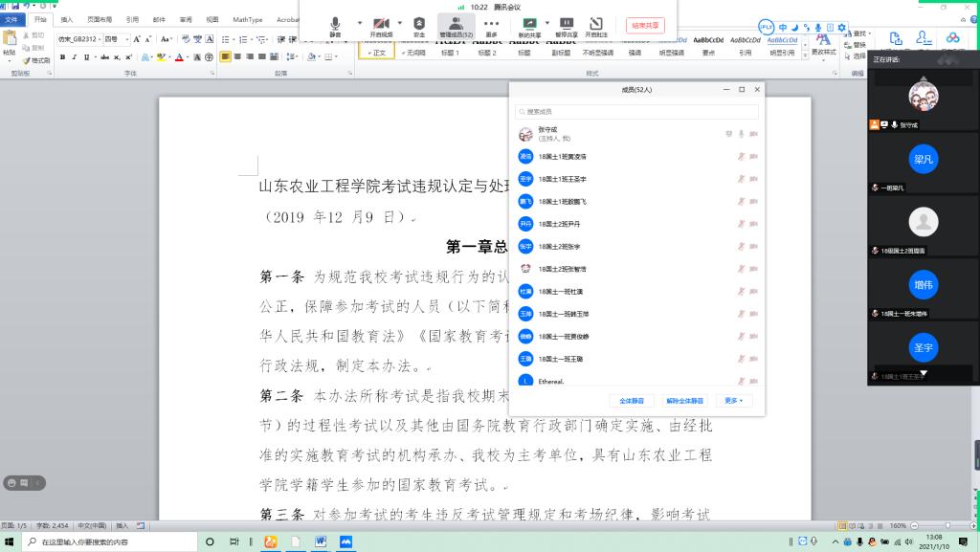Toggle strikethrough formatting in Word ribbon
This screenshot has width=980, height=552.
pos(104,56)
